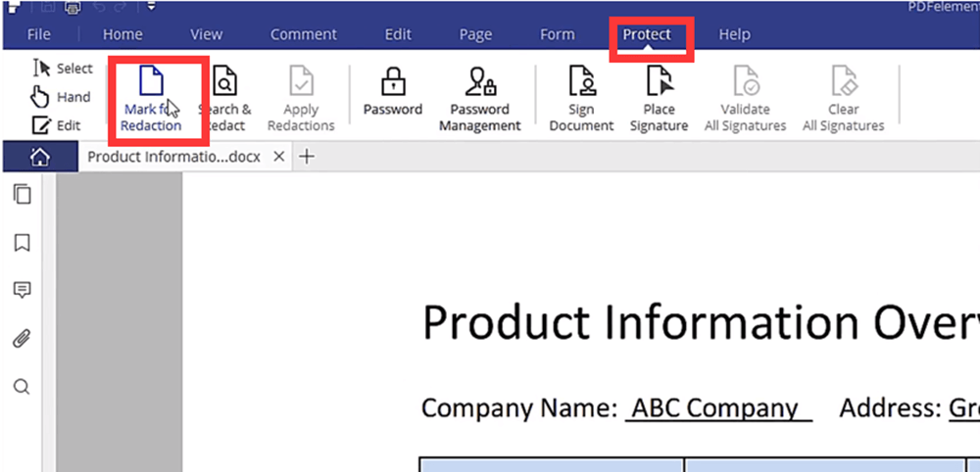Screen dimensions: 980x472
Task: Switch to the Comment tab
Action: 304,34
